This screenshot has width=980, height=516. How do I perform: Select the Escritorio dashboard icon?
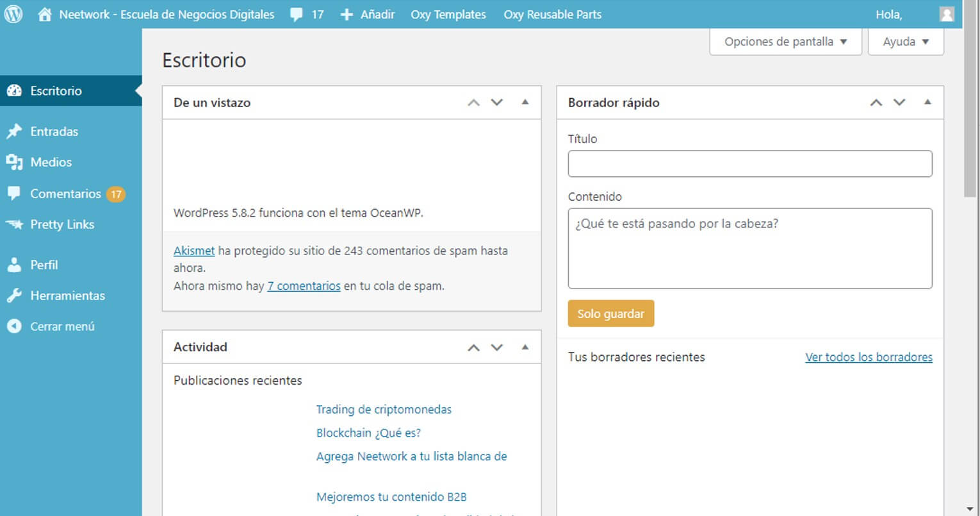[x=15, y=90]
